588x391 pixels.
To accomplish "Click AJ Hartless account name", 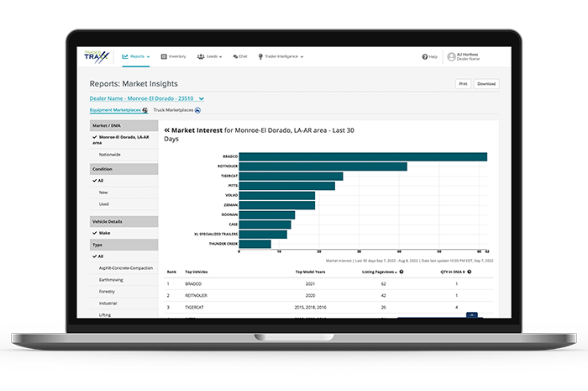I will (467, 55).
